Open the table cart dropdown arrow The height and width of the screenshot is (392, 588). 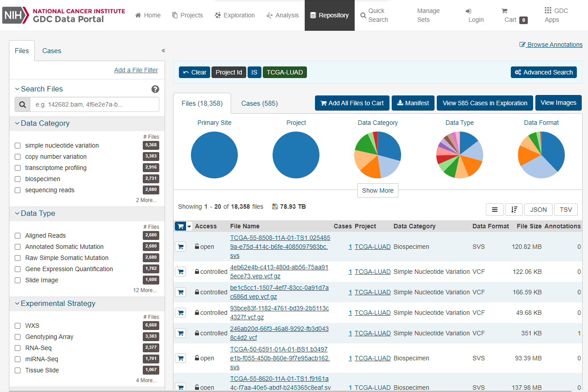point(190,227)
